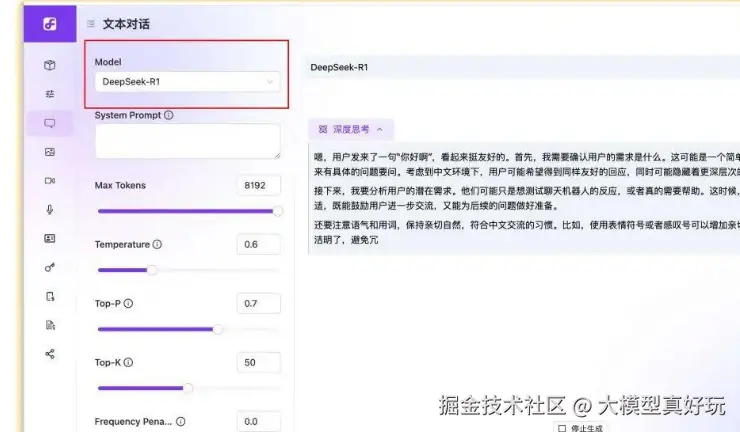Open the billing document icon in sidebar
Screen dimensions: 740x432
(x=50, y=325)
